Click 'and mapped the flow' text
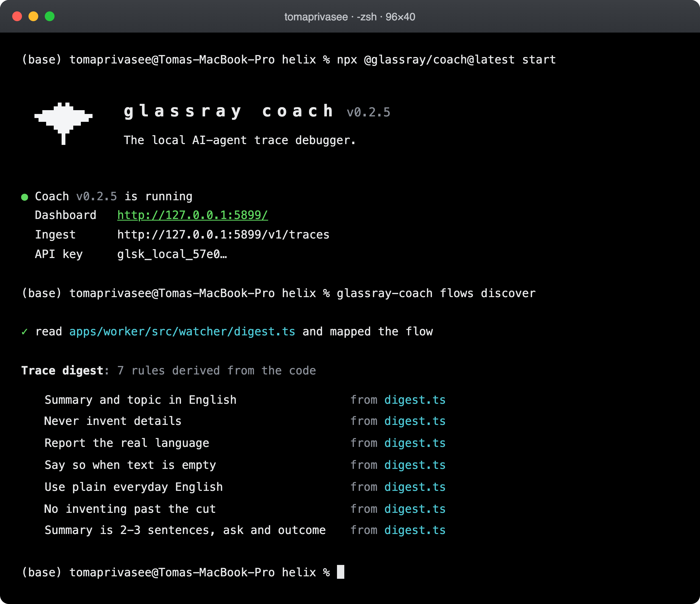Image resolution: width=700 pixels, height=604 pixels. click(368, 332)
